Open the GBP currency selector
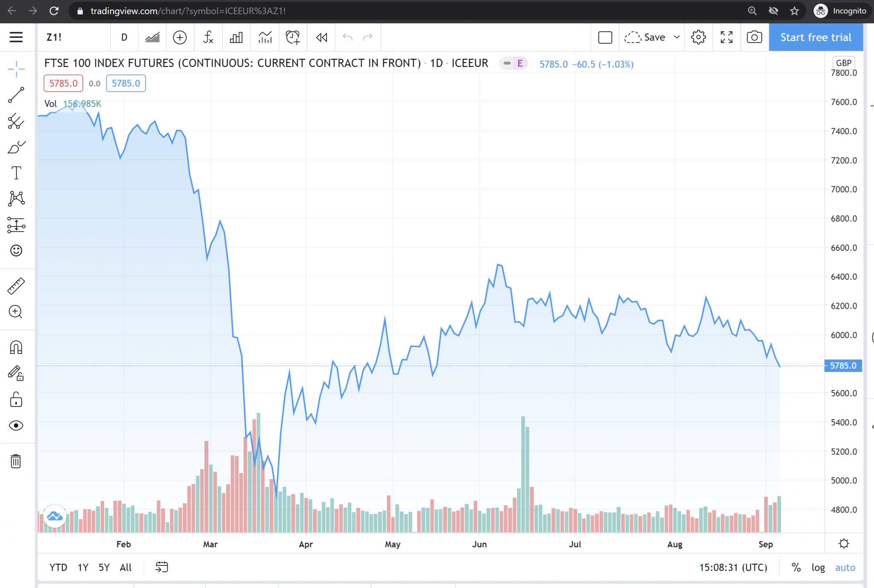The image size is (874, 588). (844, 63)
